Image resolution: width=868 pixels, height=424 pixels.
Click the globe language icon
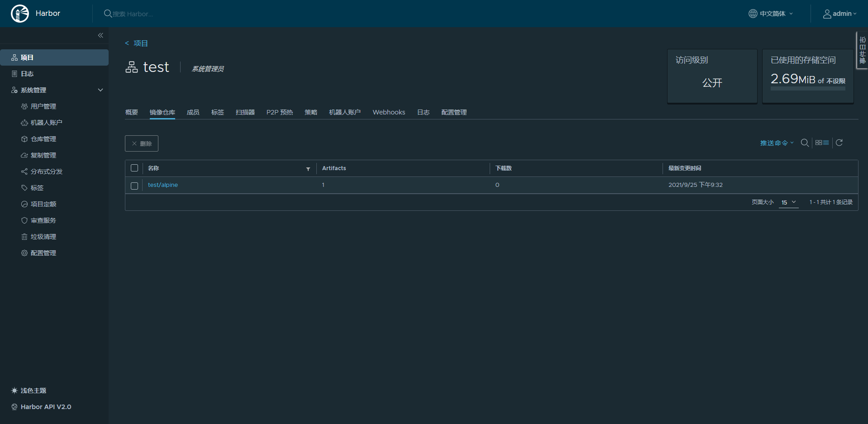tap(753, 14)
